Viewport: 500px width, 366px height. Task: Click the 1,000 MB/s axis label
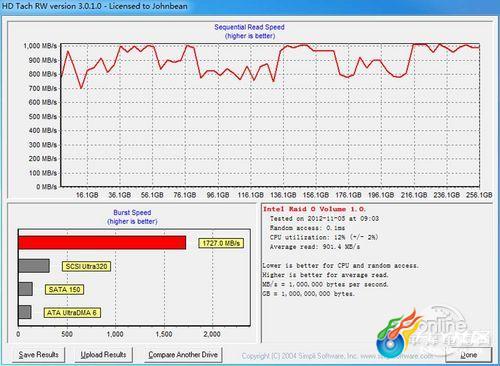point(40,46)
